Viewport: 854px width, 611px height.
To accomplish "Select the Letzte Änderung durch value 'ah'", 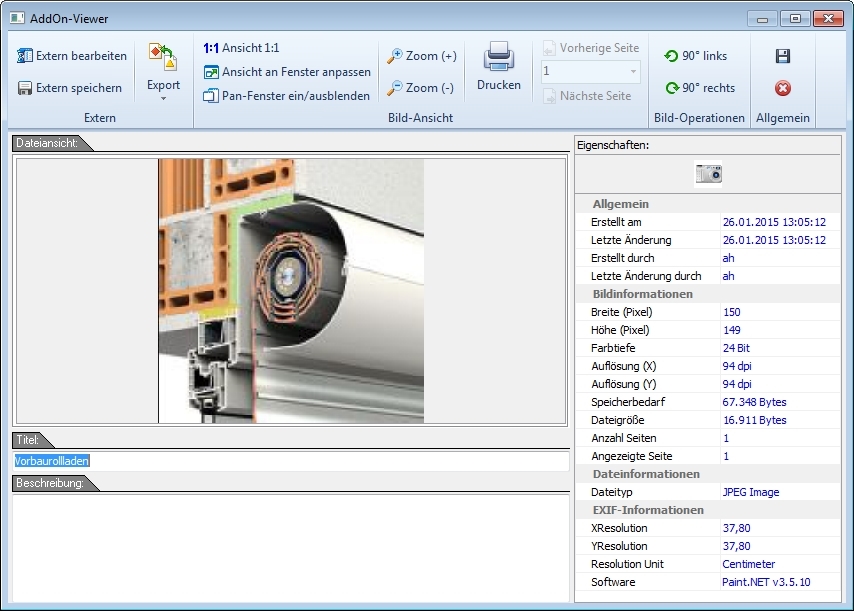I will pyautogui.click(x=728, y=276).
